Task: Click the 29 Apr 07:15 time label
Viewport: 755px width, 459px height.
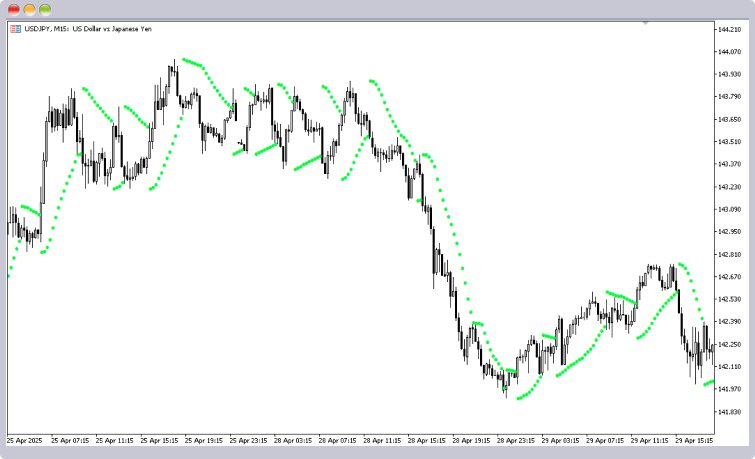Action: click(608, 440)
